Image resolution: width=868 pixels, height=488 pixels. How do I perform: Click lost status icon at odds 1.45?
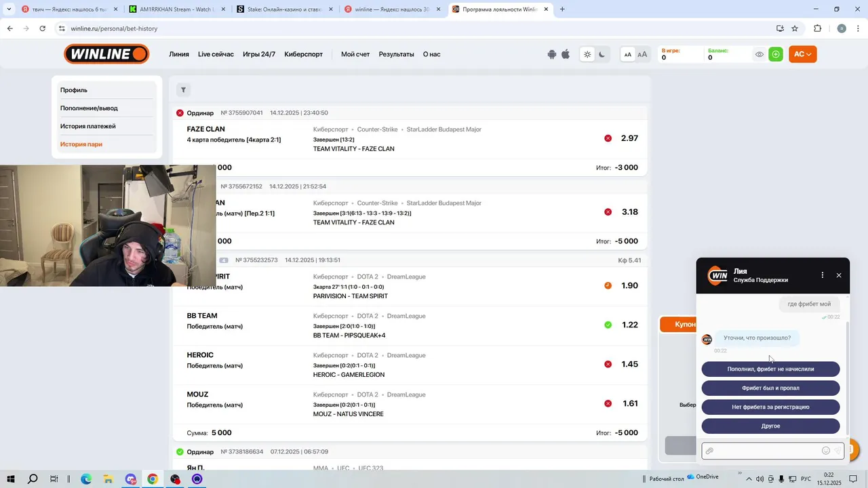(608, 364)
